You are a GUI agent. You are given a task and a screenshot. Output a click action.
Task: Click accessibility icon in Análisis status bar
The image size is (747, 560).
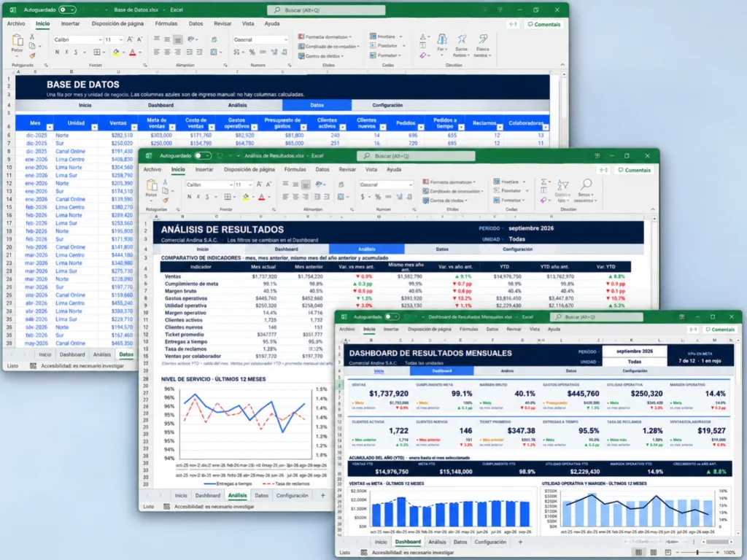click(167, 507)
